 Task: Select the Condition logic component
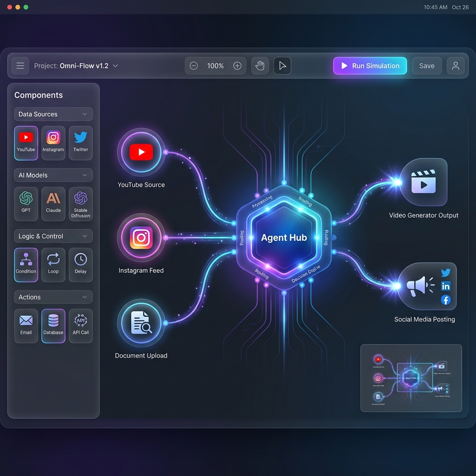[26, 265]
